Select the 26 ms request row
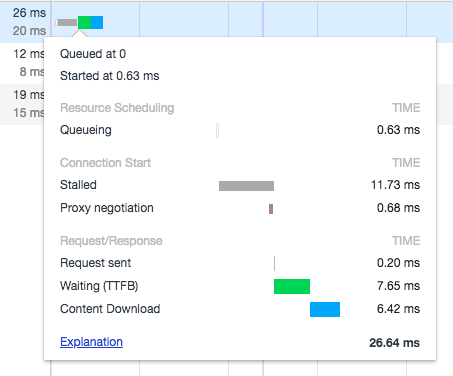The width and height of the screenshot is (453, 376). click(x=226, y=22)
